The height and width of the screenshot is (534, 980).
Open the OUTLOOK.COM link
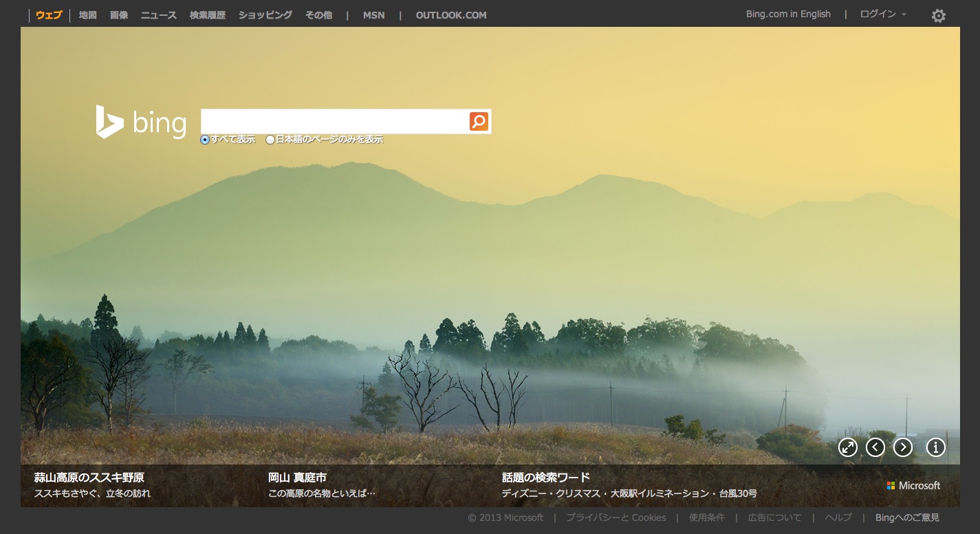coord(450,15)
